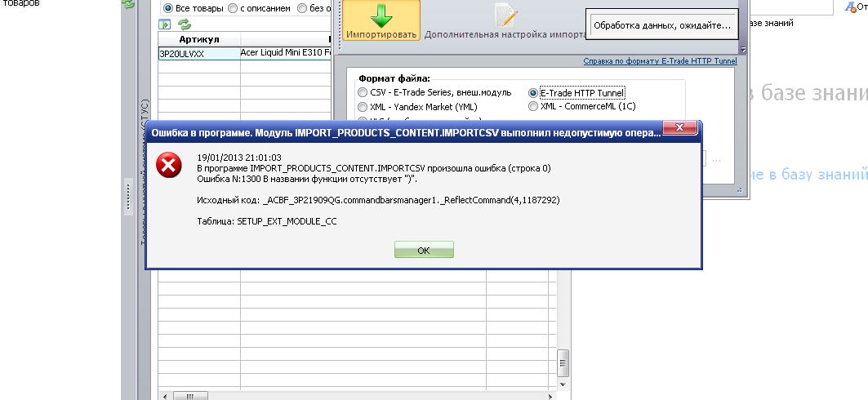The height and width of the screenshot is (400, 868).
Task: Open Дополнительная настройка импорта notepad icon
Action: 505,16
